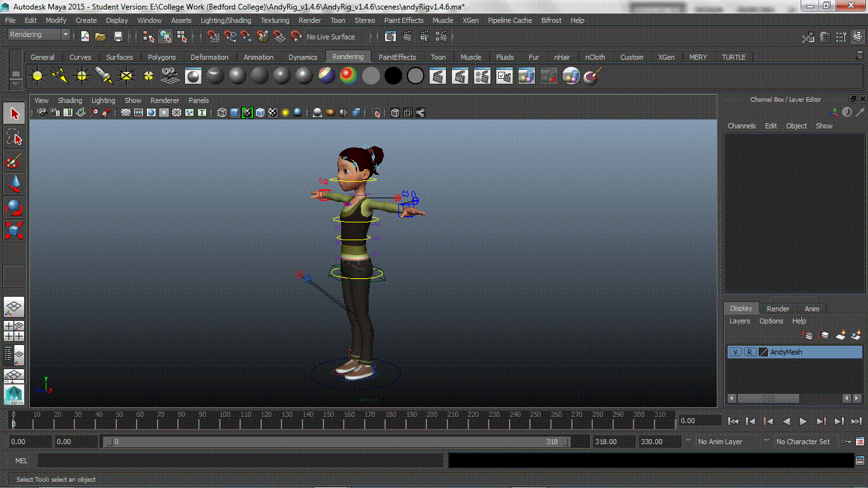Select the Paint Selection tool
Viewport: 868px width, 488px height.
[x=14, y=160]
